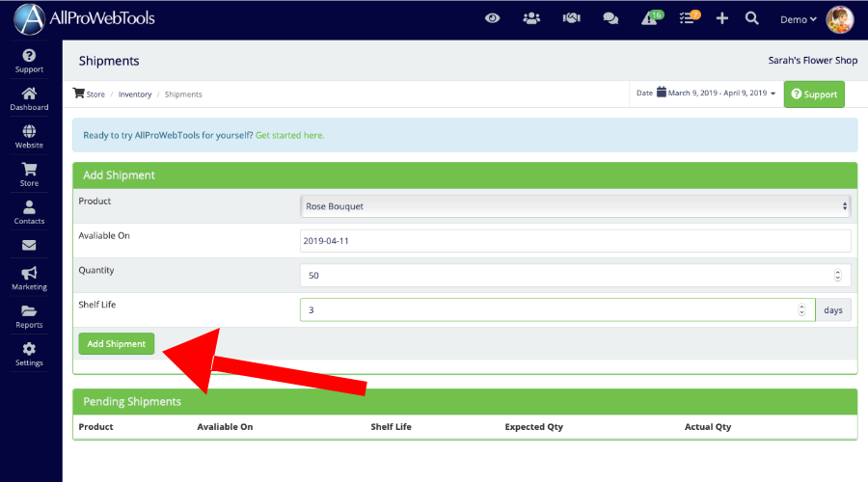Follow the 'Get started here' link
868x482 pixels.
click(289, 135)
